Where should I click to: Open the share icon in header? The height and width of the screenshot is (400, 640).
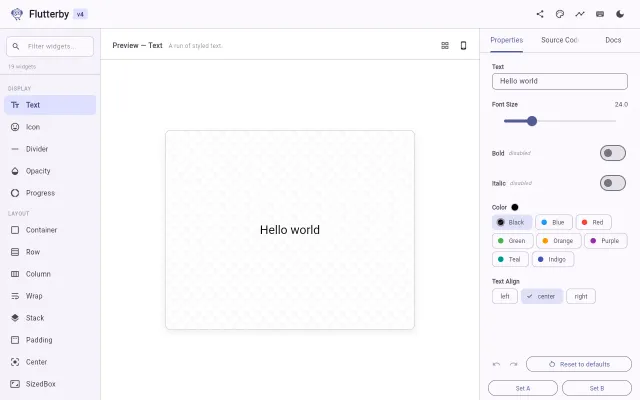[540, 14]
